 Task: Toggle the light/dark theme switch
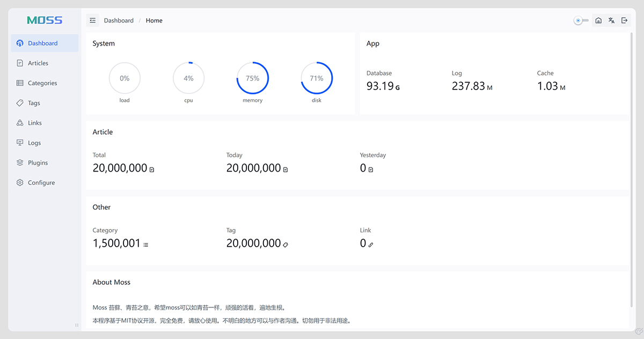581,20
